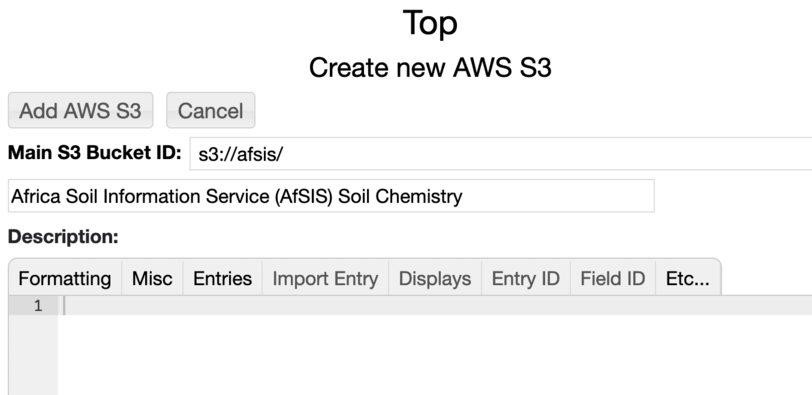This screenshot has height=395, width=812.
Task: Open the Top link heading
Action: 430,24
